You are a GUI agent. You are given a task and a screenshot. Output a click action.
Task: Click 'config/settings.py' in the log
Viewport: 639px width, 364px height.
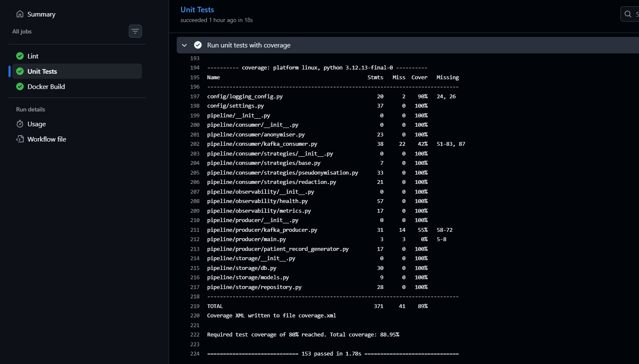236,106
